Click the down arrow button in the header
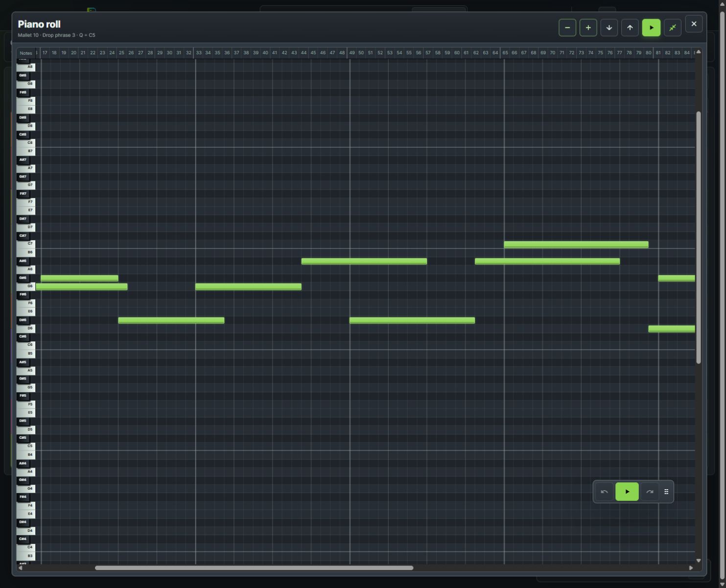The height and width of the screenshot is (588, 726). (609, 28)
